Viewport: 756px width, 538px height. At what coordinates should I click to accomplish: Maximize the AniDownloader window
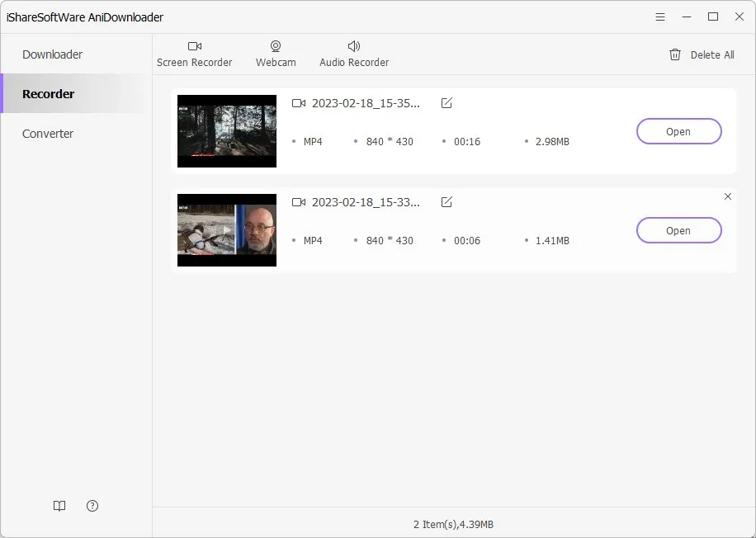click(713, 17)
